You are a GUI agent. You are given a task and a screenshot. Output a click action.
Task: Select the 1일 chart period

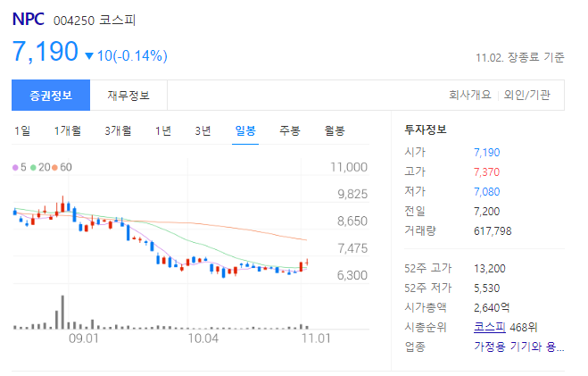[x=22, y=130]
